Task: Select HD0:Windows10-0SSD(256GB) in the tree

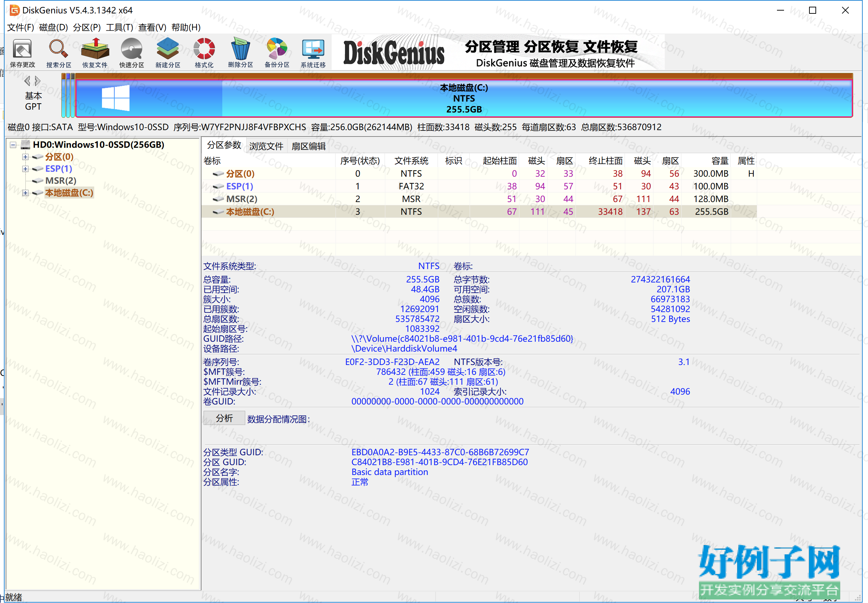Action: pos(98,145)
